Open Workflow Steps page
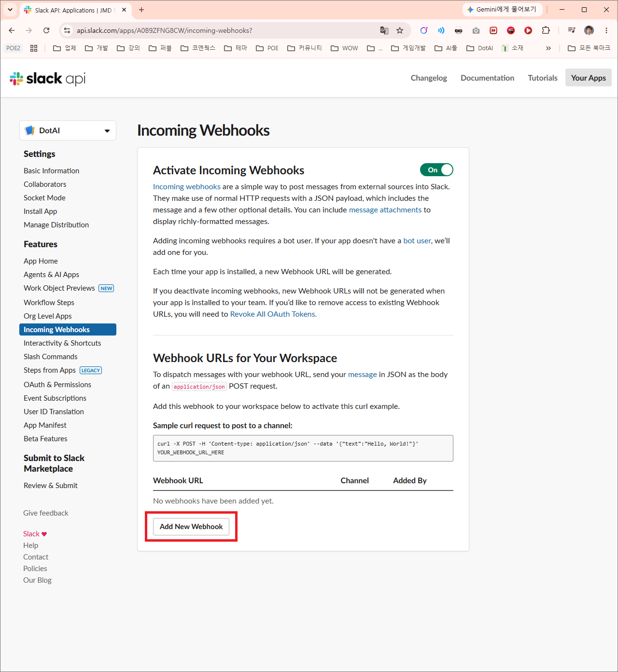The image size is (618, 672). [x=49, y=303]
